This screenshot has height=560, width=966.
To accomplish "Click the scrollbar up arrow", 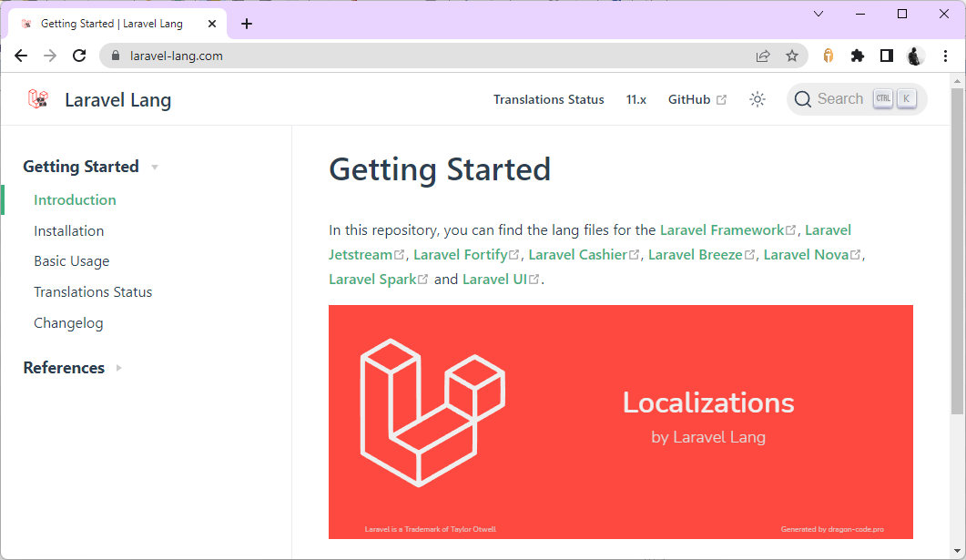I will (x=957, y=81).
